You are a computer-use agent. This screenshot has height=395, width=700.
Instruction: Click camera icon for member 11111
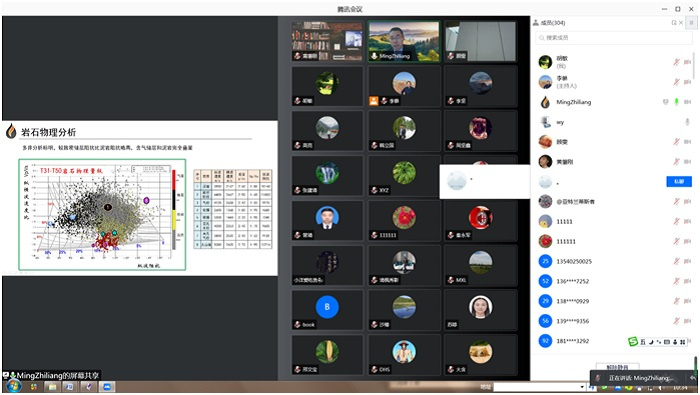pos(688,221)
